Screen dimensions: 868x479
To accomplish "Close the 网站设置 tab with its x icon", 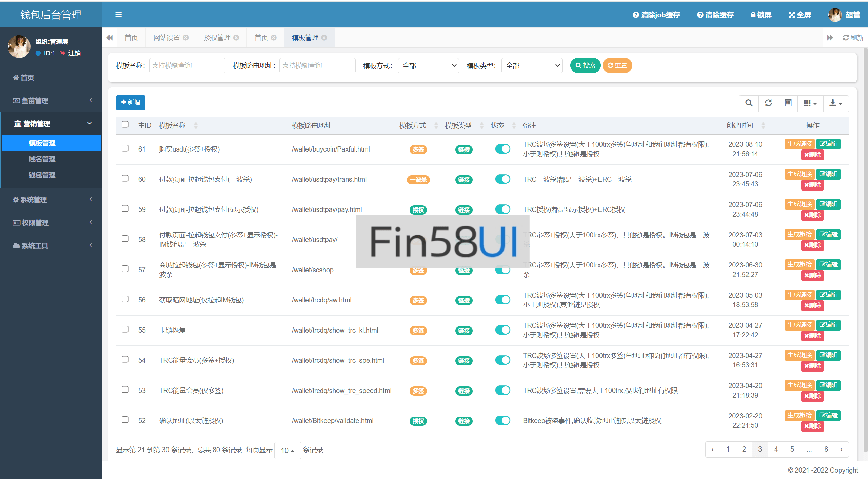I will tap(186, 38).
